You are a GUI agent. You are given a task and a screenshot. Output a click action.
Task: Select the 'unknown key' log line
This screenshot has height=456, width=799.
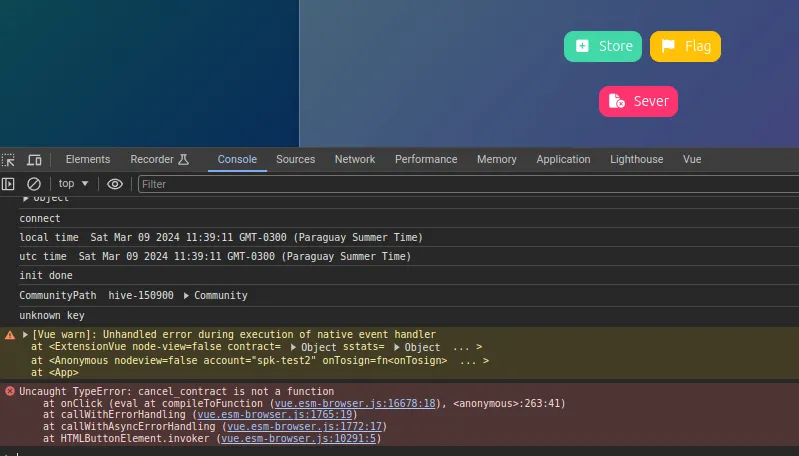52,315
